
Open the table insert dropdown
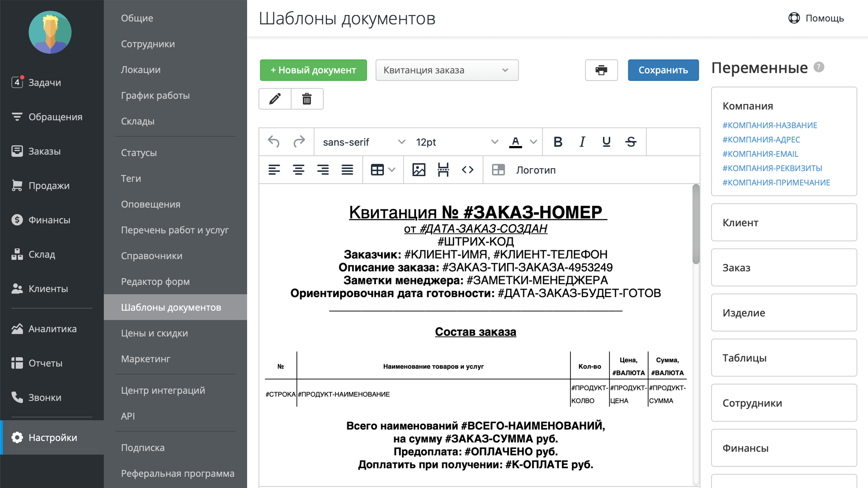point(383,170)
